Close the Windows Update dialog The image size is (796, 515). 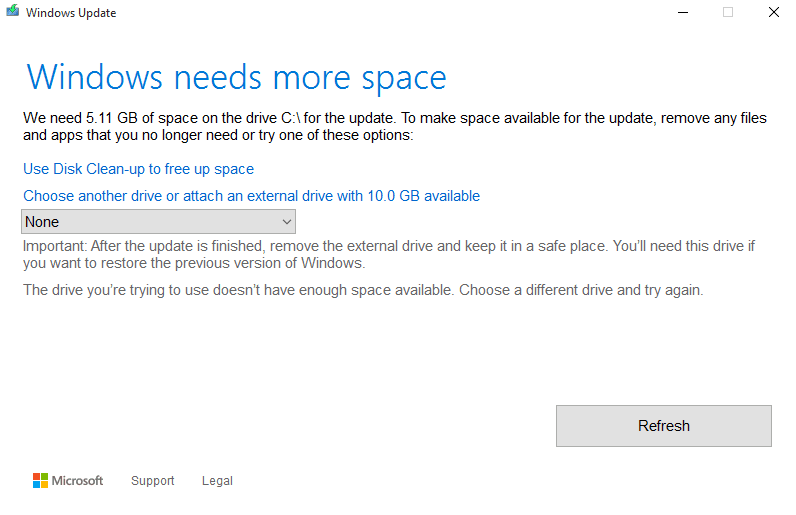tap(773, 13)
